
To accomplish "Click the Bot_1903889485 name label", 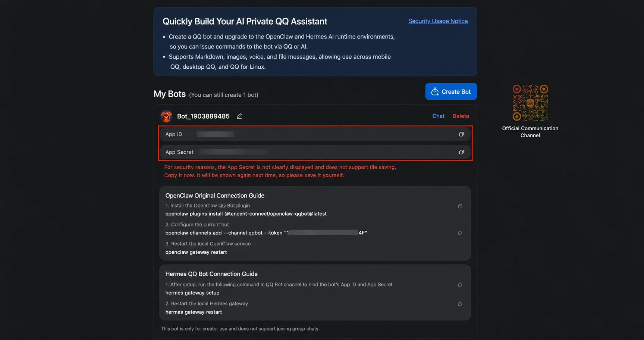I will 203,116.
